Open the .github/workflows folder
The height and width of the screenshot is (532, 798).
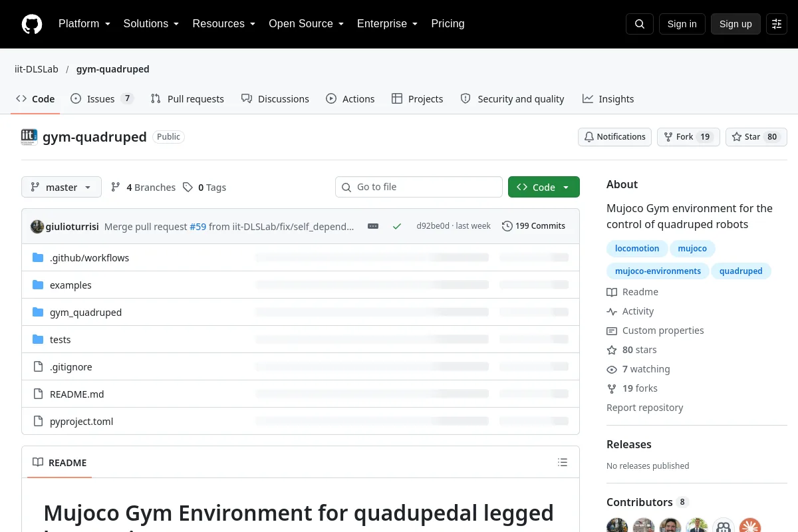[89, 257]
